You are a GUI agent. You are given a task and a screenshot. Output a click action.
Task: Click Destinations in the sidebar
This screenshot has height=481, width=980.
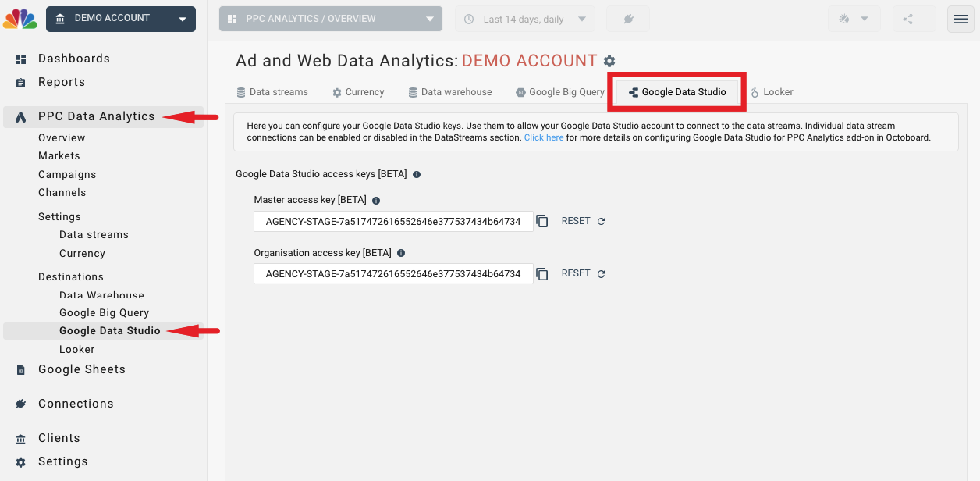click(71, 276)
